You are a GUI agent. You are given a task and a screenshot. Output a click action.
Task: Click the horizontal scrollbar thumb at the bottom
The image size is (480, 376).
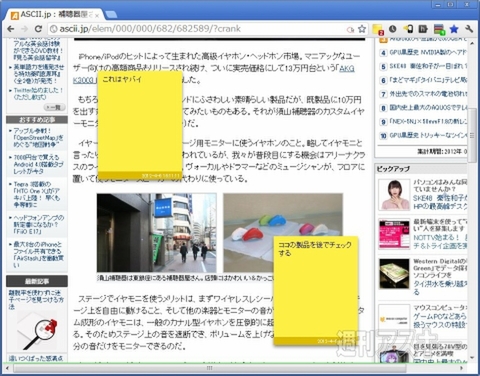(x=209, y=368)
